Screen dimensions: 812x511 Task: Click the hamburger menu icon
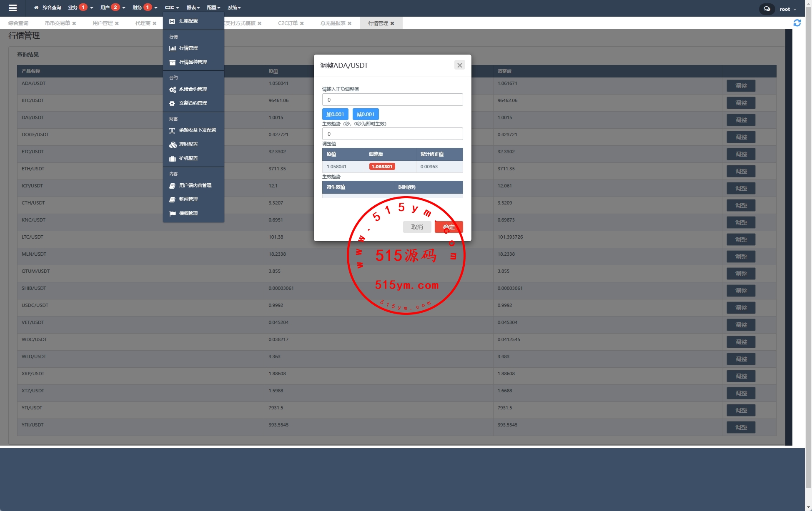[13, 7]
